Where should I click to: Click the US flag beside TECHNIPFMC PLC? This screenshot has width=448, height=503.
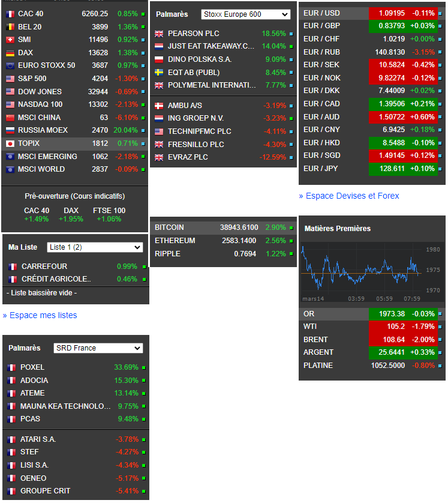(159, 131)
